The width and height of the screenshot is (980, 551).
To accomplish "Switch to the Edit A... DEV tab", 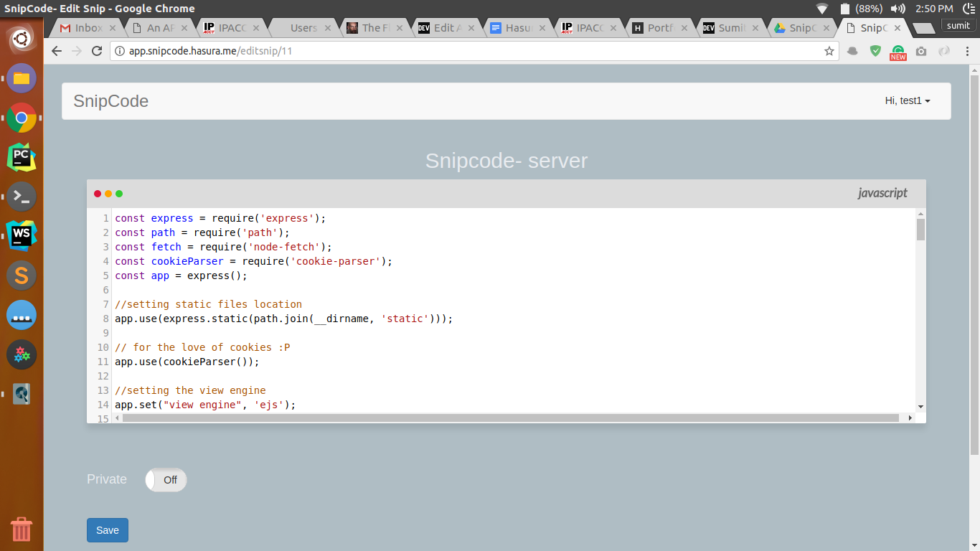I will tap(443, 28).
